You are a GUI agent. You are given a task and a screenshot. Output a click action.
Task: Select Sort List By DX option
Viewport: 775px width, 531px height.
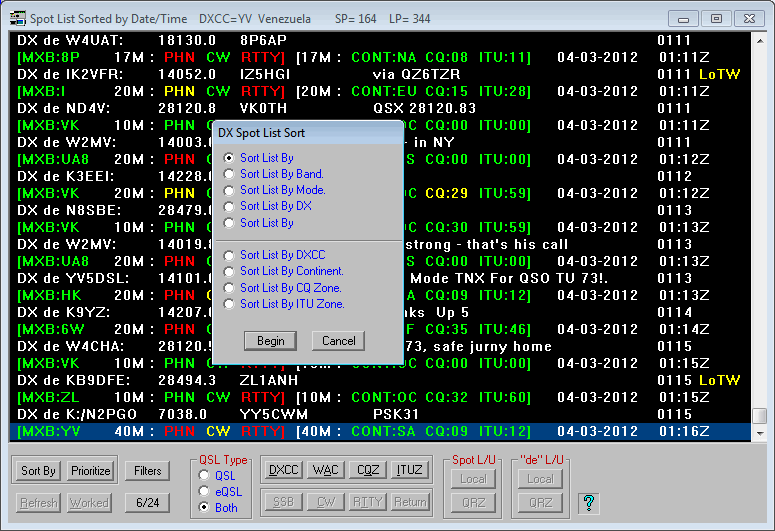pyautogui.click(x=230, y=206)
